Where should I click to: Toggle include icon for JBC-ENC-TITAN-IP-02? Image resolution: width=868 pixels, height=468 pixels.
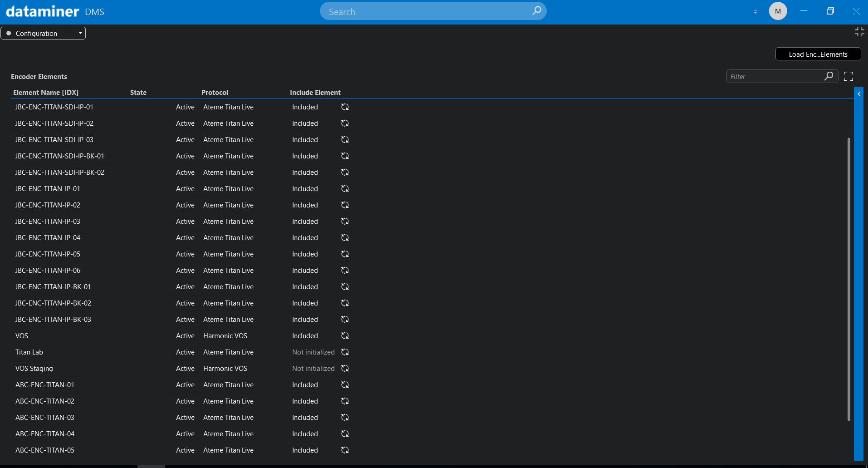[345, 205]
